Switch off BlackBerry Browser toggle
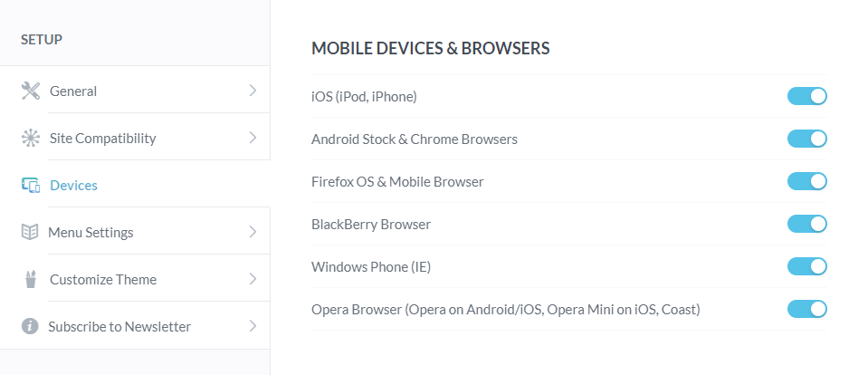The width and height of the screenshot is (868, 375). tap(807, 224)
